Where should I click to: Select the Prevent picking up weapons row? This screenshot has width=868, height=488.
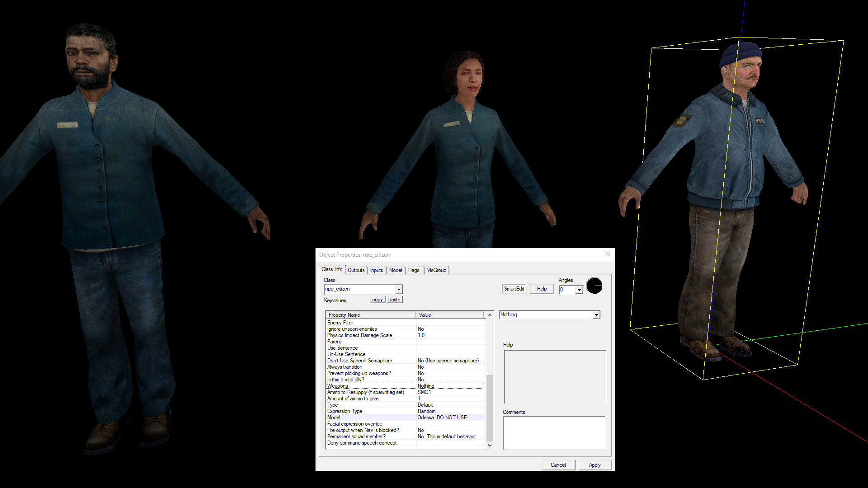click(x=405, y=373)
